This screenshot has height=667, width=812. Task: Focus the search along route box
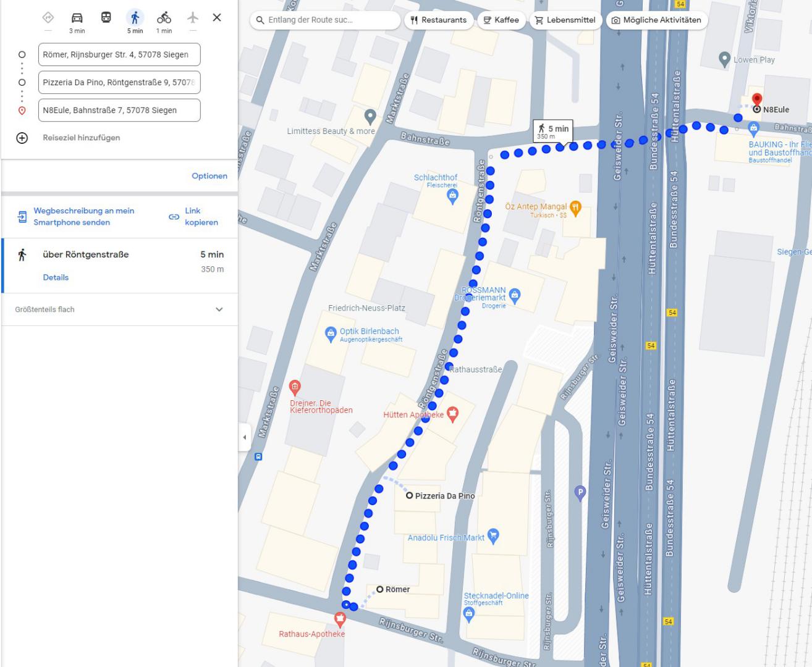tap(326, 20)
